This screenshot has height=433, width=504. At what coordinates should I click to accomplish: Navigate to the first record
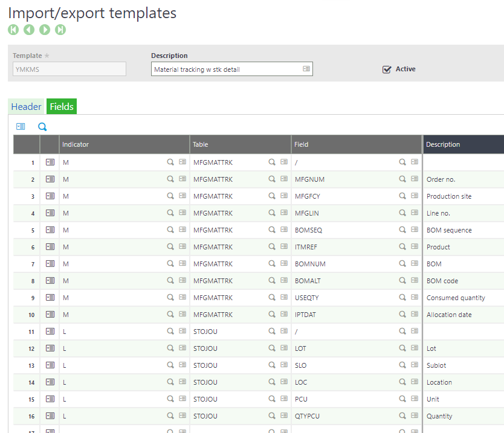tap(13, 29)
